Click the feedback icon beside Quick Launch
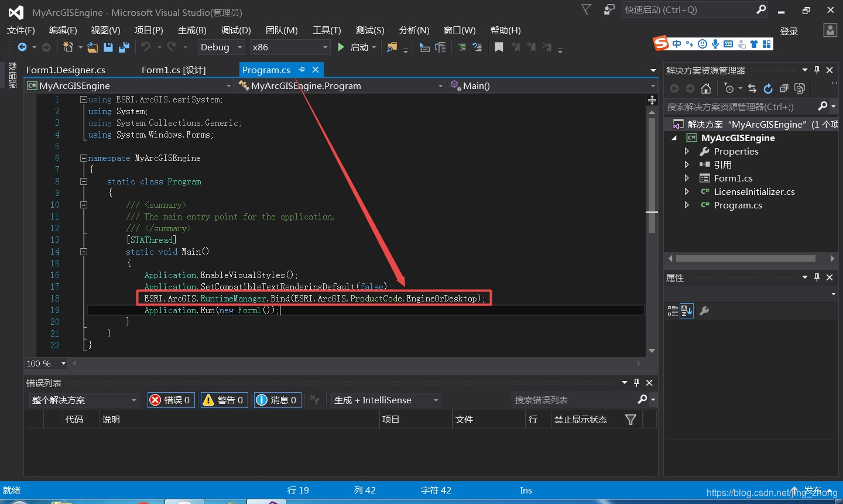 (x=609, y=9)
